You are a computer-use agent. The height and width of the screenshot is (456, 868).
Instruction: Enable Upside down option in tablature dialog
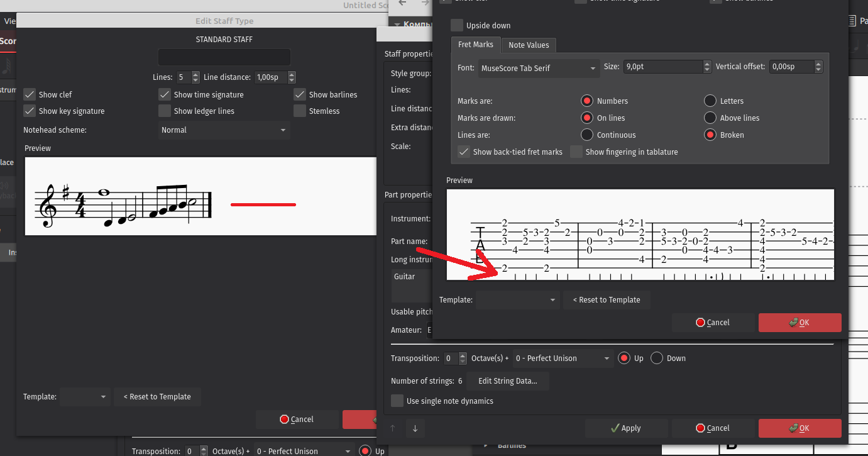pos(457,26)
